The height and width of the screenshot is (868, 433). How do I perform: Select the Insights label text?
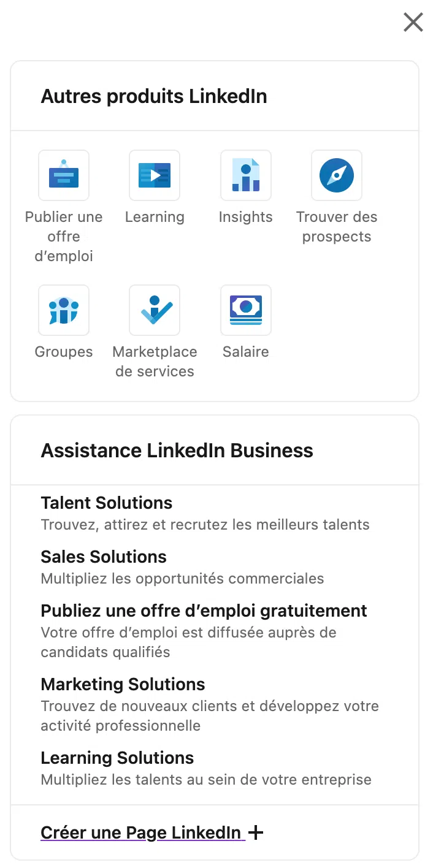click(246, 217)
